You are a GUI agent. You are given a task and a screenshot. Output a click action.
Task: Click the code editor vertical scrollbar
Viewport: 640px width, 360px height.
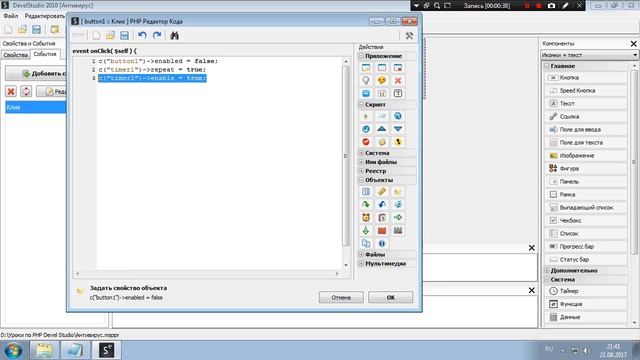coord(346,163)
